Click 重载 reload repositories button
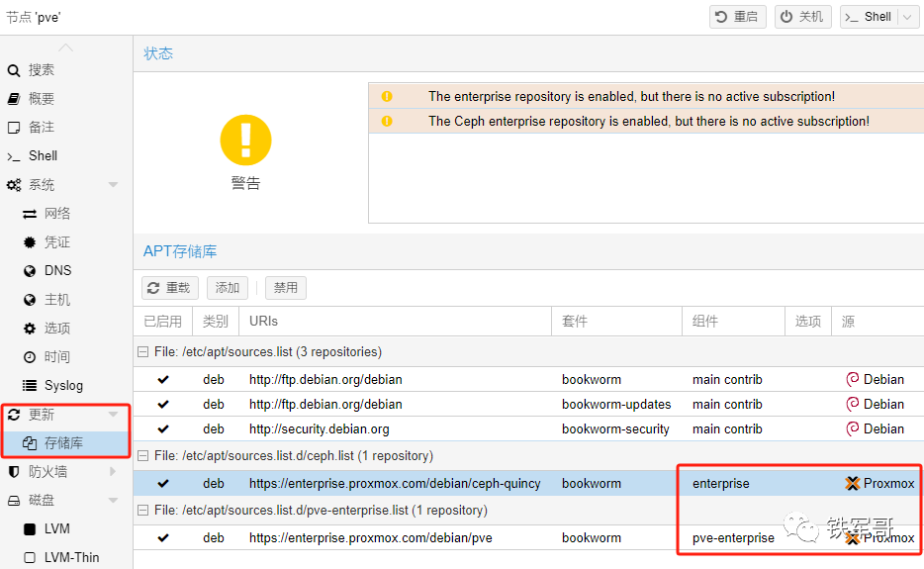The width and height of the screenshot is (924, 569). point(170,288)
